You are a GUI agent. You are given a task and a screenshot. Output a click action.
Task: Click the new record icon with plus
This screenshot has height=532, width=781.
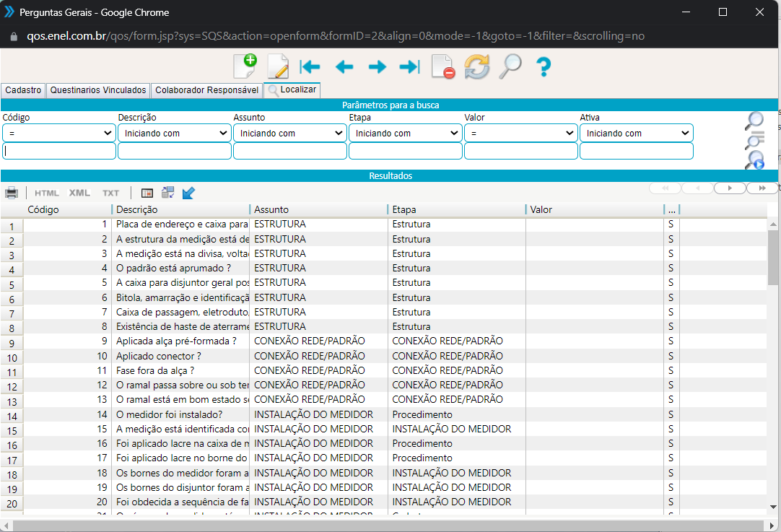click(245, 66)
